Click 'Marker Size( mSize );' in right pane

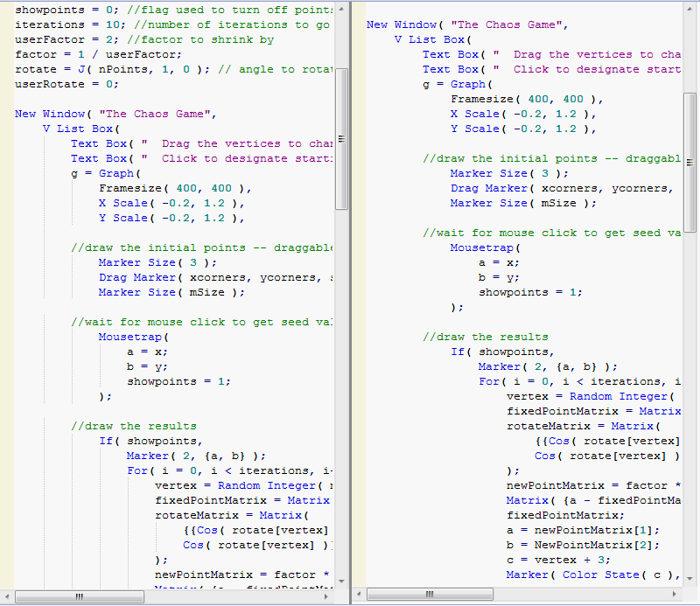click(x=523, y=203)
